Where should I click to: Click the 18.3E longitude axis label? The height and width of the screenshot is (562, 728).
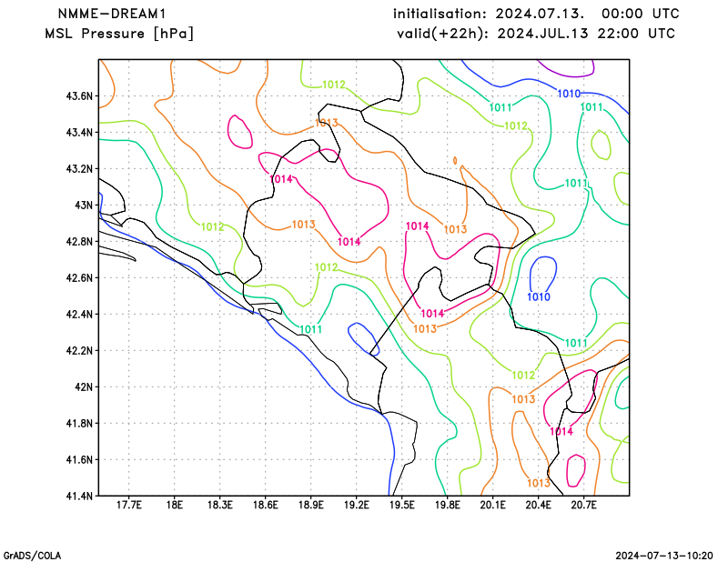[219, 505]
